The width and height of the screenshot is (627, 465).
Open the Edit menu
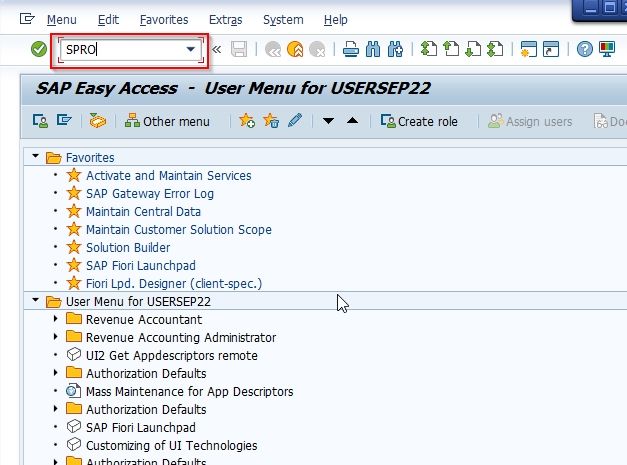point(108,20)
